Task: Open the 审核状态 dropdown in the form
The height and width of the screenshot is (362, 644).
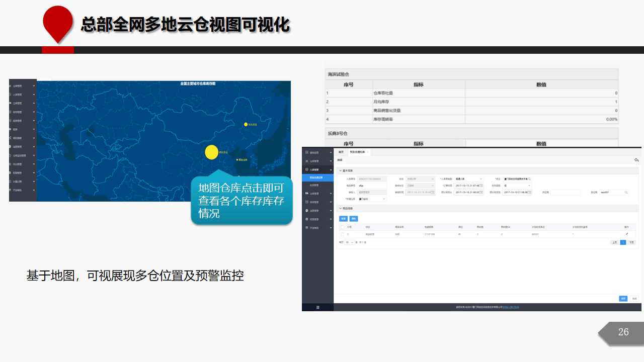Action: coord(421,186)
